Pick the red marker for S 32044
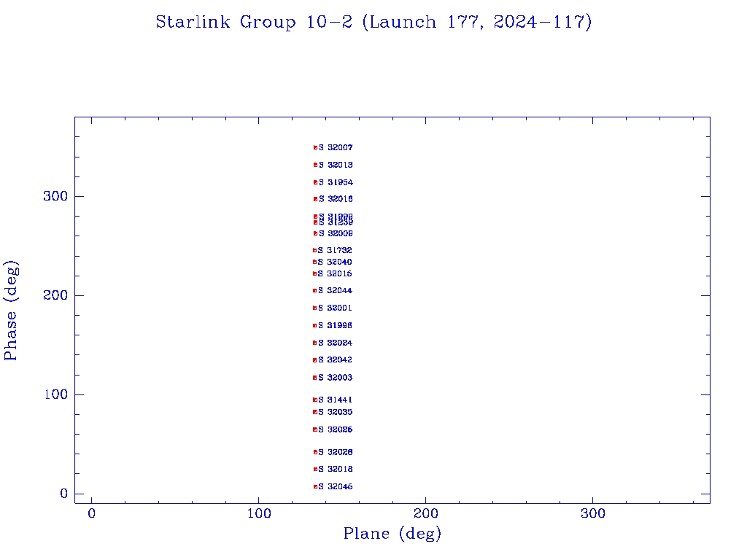This screenshot has width=747, height=560. 315,290
